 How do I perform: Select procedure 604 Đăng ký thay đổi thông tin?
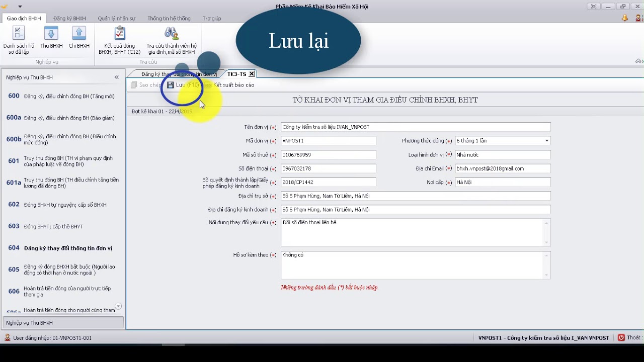pos(63,248)
